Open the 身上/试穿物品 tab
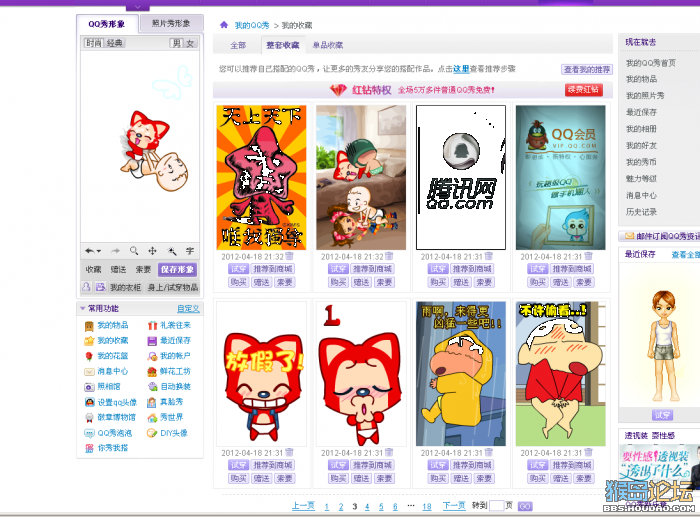This screenshot has height=517, width=700. [173, 287]
